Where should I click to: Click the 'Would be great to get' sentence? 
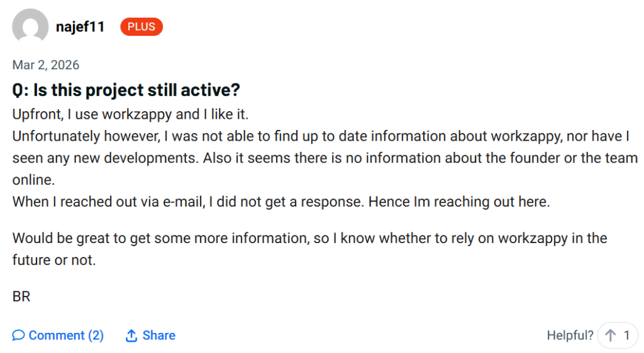tap(309, 238)
